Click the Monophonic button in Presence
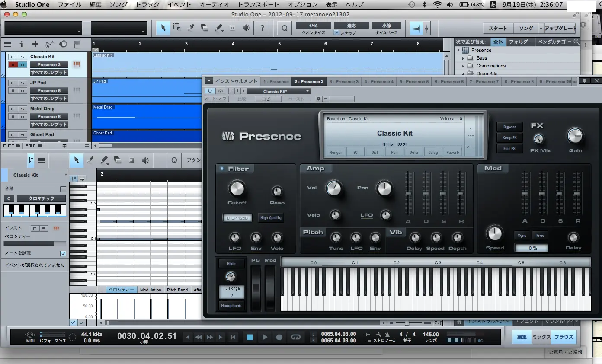Screen dimensions: 602x364 (231, 306)
